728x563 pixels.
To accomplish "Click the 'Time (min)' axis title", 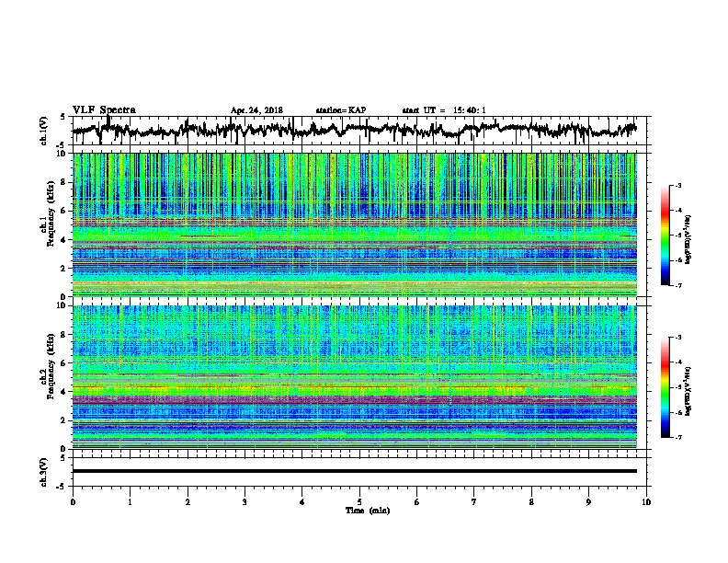I will point(368,511).
